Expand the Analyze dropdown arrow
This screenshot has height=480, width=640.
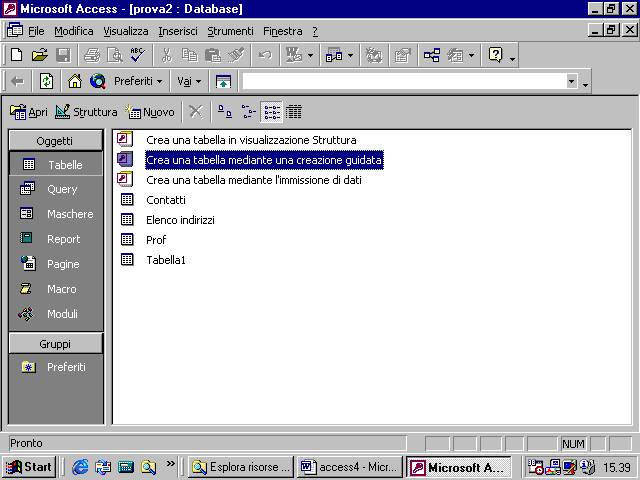click(x=350, y=55)
